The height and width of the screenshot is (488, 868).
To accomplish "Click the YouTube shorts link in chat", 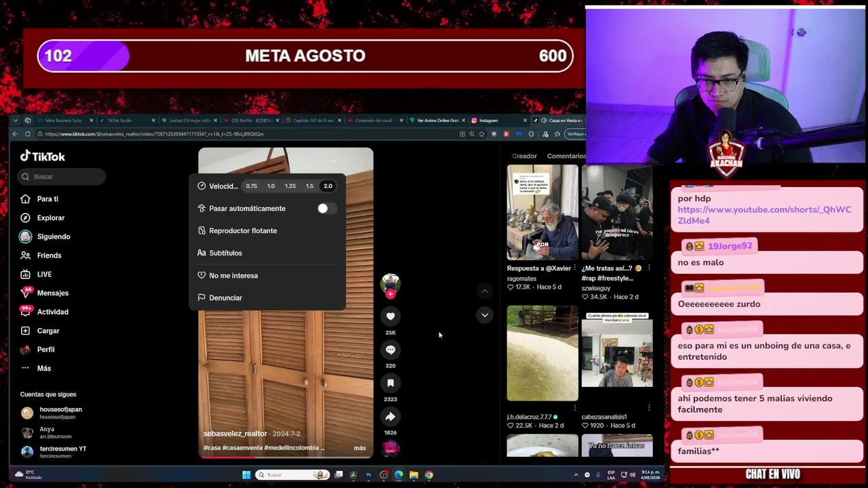I will (764, 216).
